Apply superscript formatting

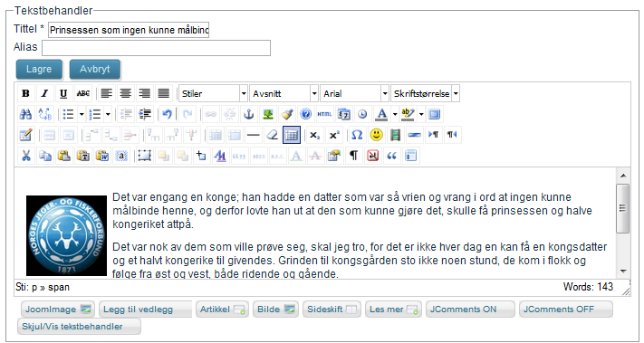(x=333, y=135)
